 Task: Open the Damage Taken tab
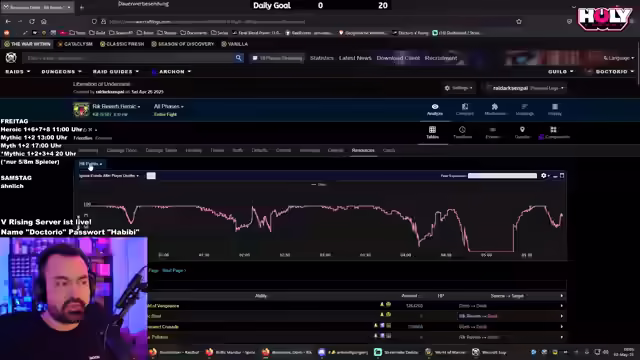point(161,150)
